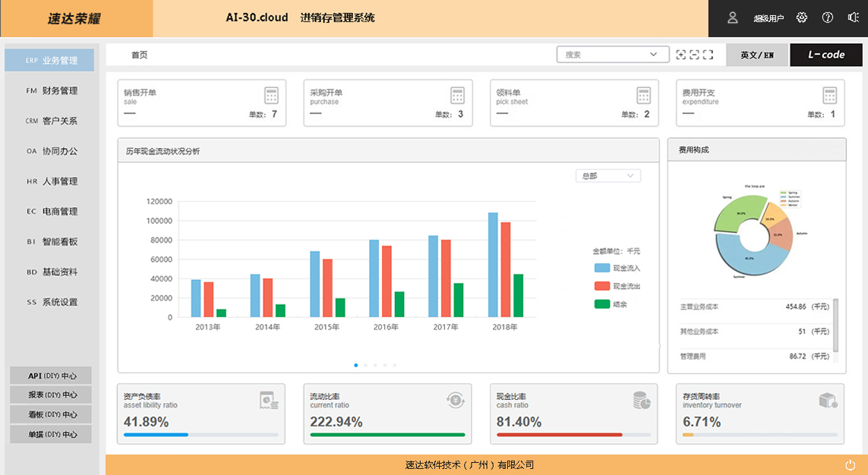Click the zoom-out bracket minus icon
Image resolution: width=868 pixels, height=475 pixels.
click(x=694, y=55)
